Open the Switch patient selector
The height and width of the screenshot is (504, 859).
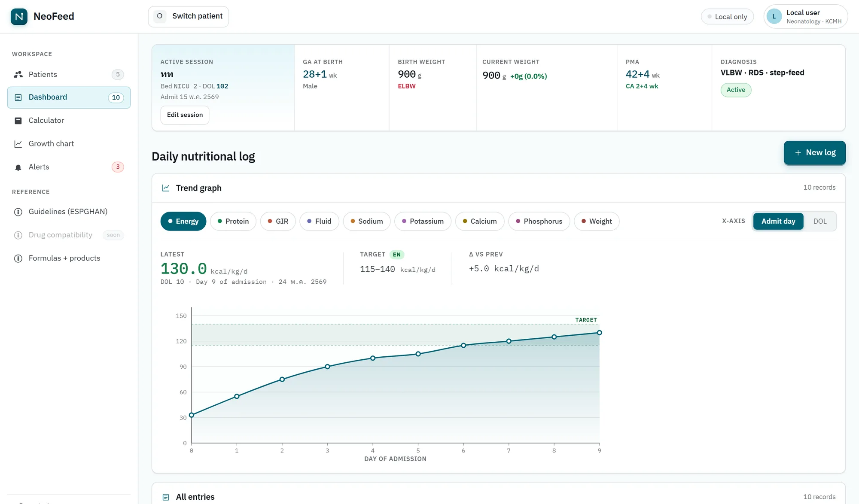click(x=188, y=16)
